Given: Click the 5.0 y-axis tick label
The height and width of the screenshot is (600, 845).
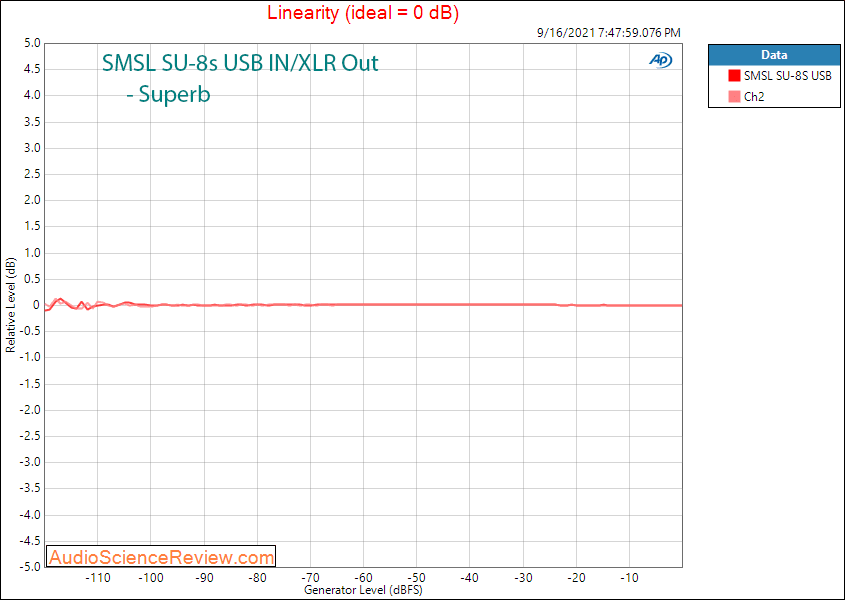Looking at the screenshot, I should click(32, 43).
